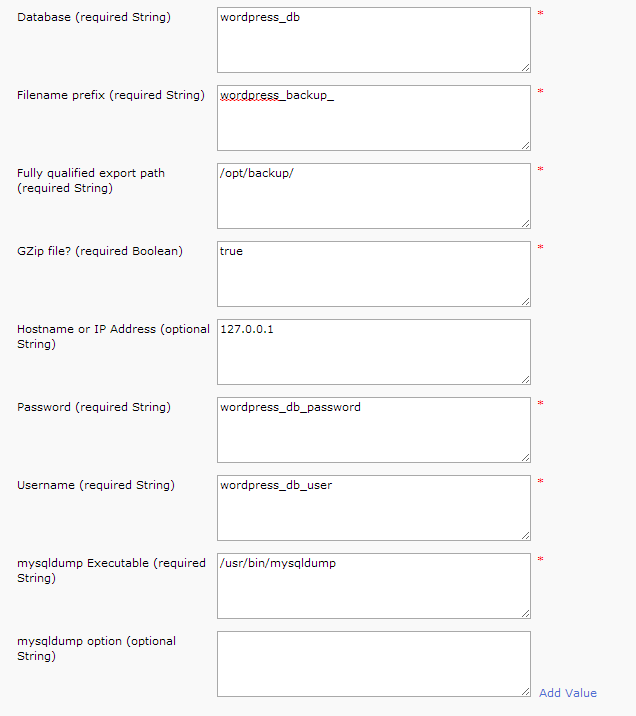Click Password field resize handle

tap(525, 457)
